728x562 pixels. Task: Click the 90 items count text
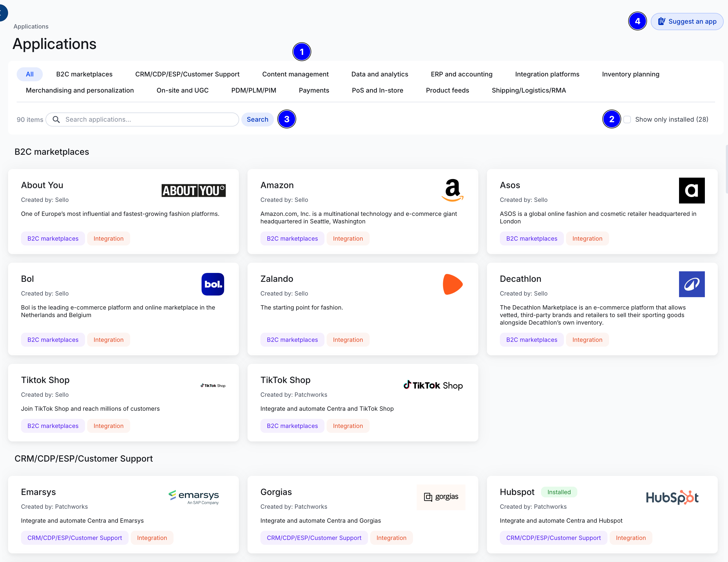point(30,120)
